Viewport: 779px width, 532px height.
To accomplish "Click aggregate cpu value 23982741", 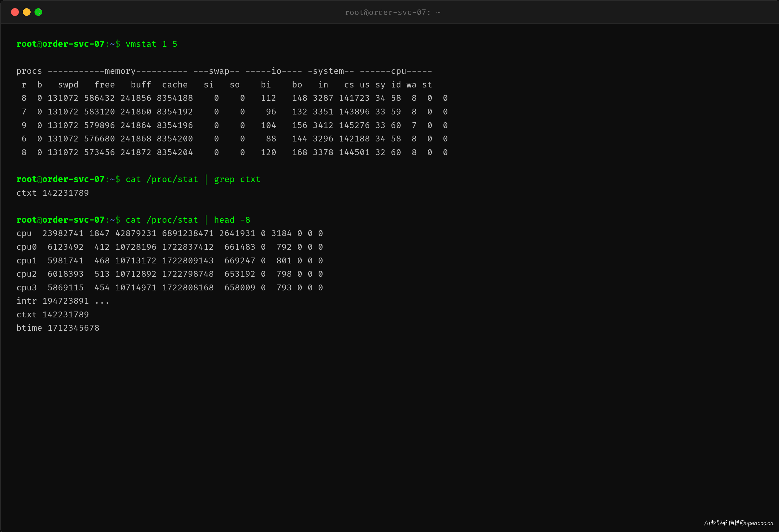I will [x=63, y=233].
